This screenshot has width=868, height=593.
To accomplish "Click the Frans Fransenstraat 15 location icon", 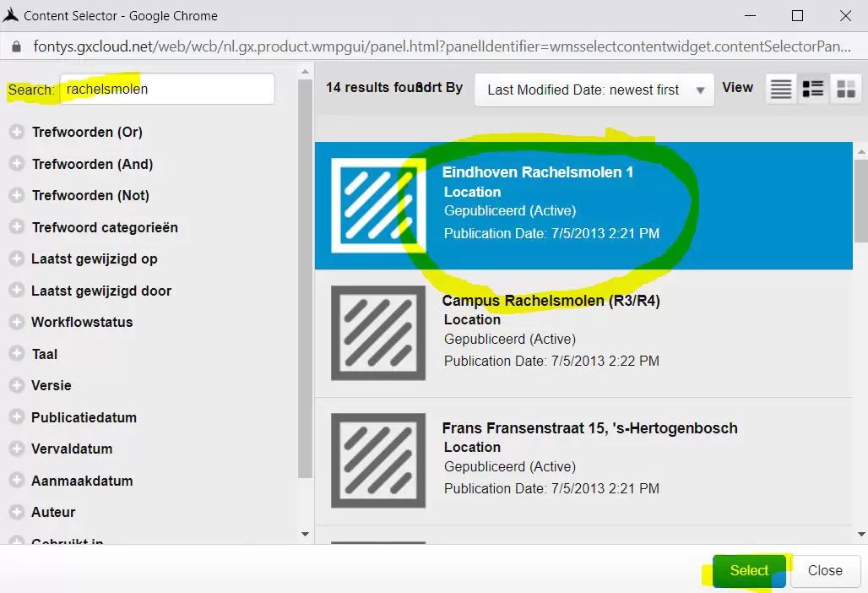I will 377,460.
